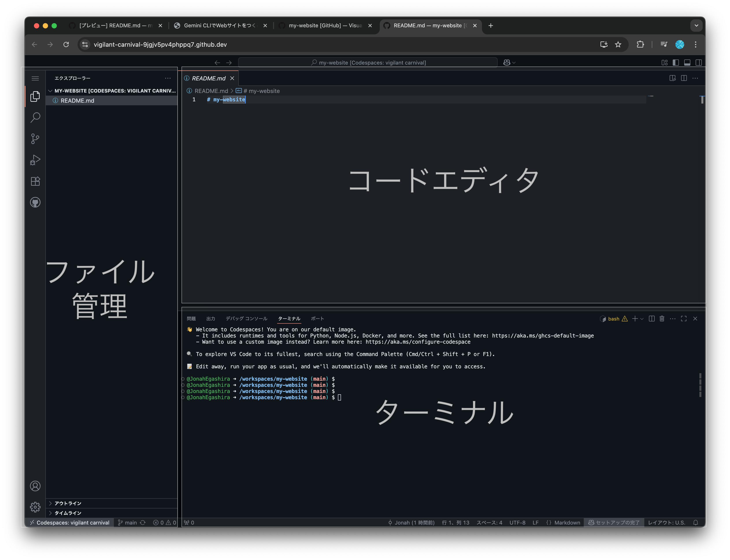Open the terminal profile dropdown next to bash
The width and height of the screenshot is (730, 560).
(x=642, y=319)
